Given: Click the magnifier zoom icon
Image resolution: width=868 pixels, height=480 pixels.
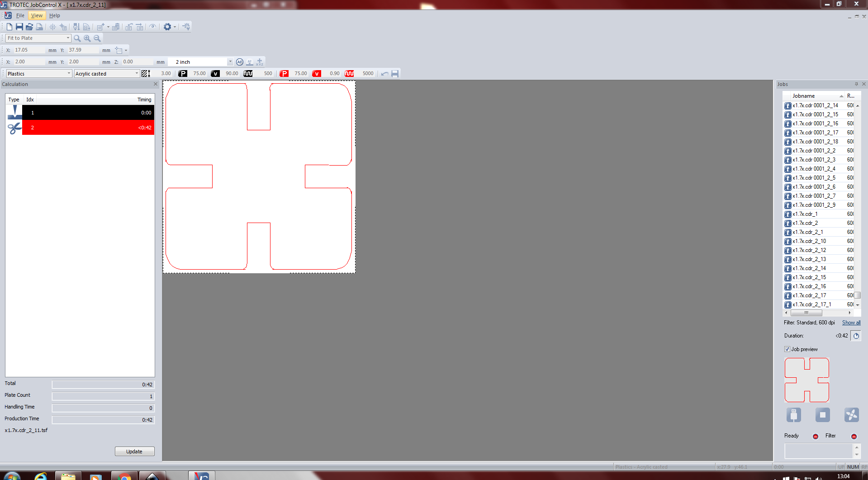Looking at the screenshot, I should (x=77, y=38).
